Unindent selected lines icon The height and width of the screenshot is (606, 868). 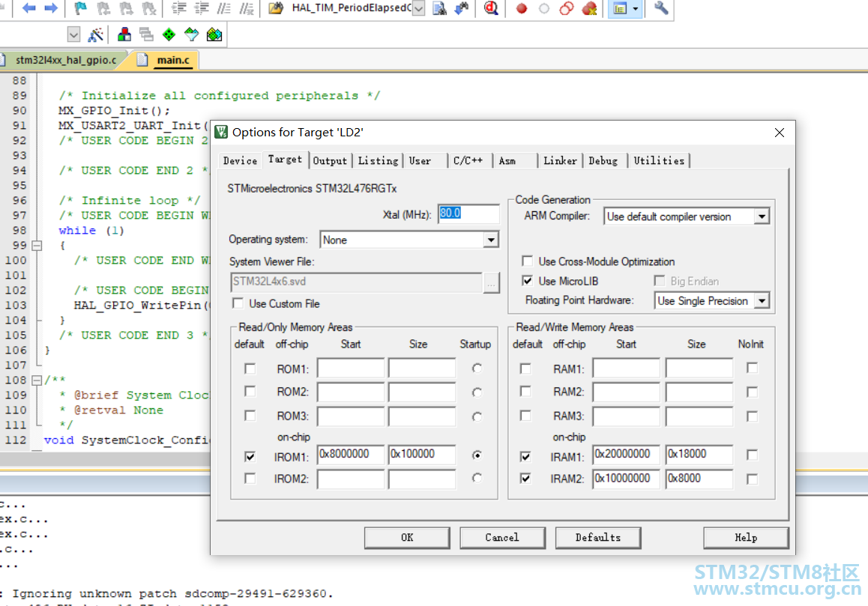pyautogui.click(x=202, y=8)
